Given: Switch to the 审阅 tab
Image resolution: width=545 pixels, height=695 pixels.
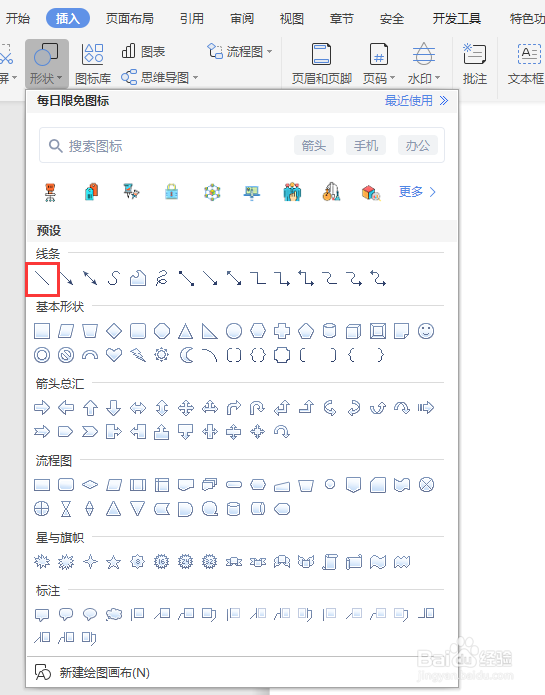Looking at the screenshot, I should tap(242, 18).
